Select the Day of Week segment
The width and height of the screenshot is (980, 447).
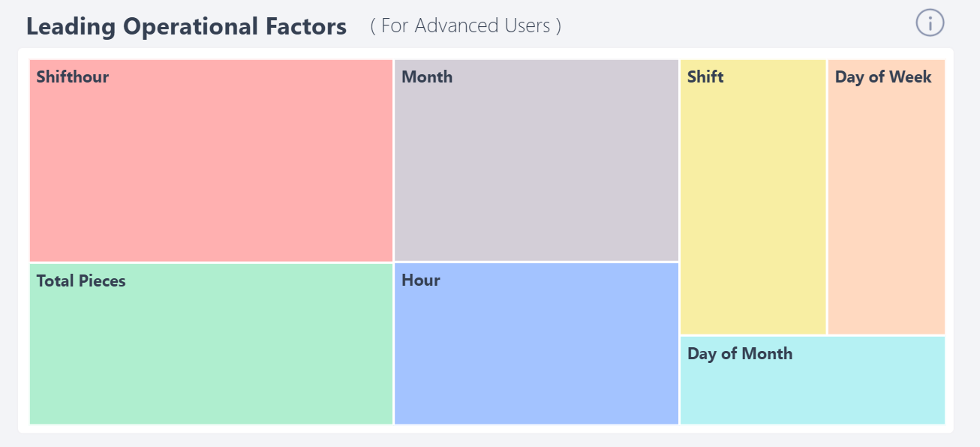click(885, 195)
